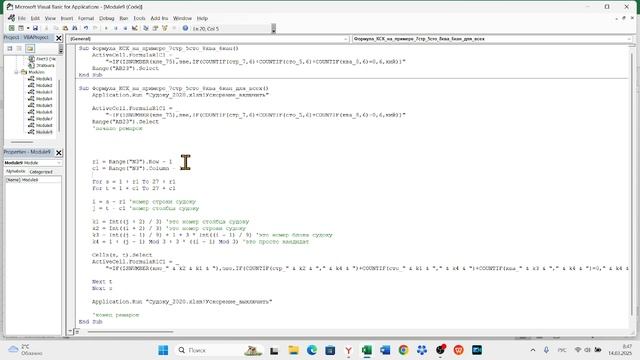This screenshot has width=640, height=360.
Task: Open the Insert menu
Action: click(67, 18)
